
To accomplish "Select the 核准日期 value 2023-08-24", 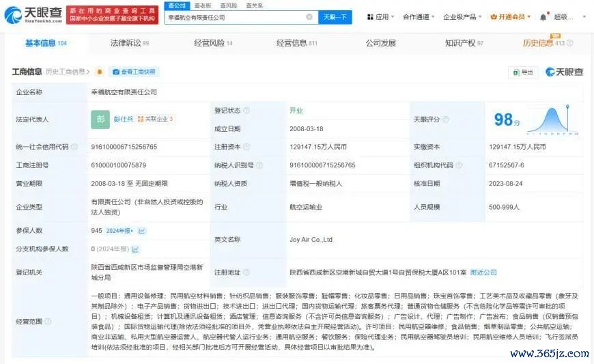I will [505, 184].
